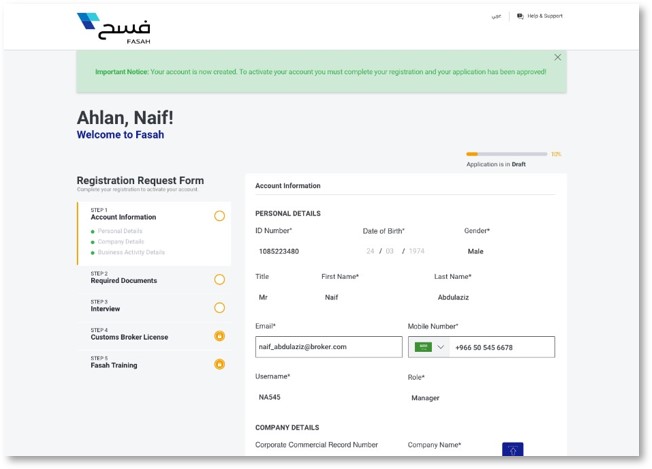Jump to Company Details sub-section

tap(120, 241)
